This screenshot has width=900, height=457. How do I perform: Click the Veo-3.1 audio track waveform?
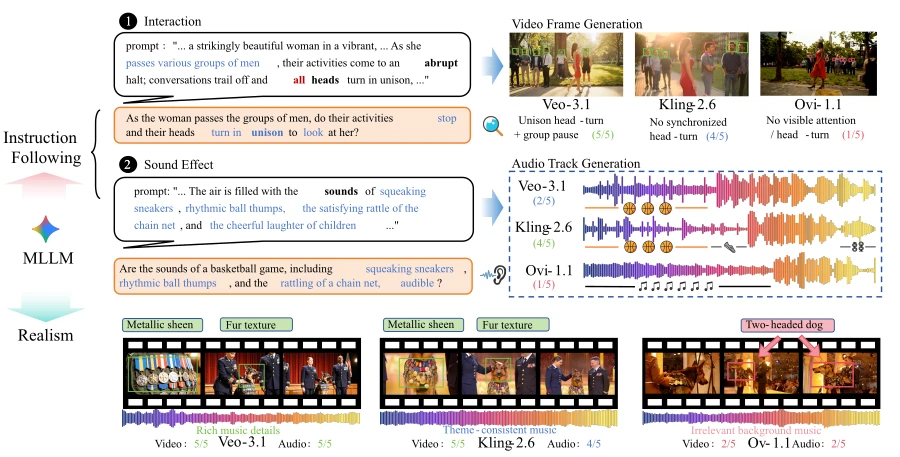(x=729, y=189)
